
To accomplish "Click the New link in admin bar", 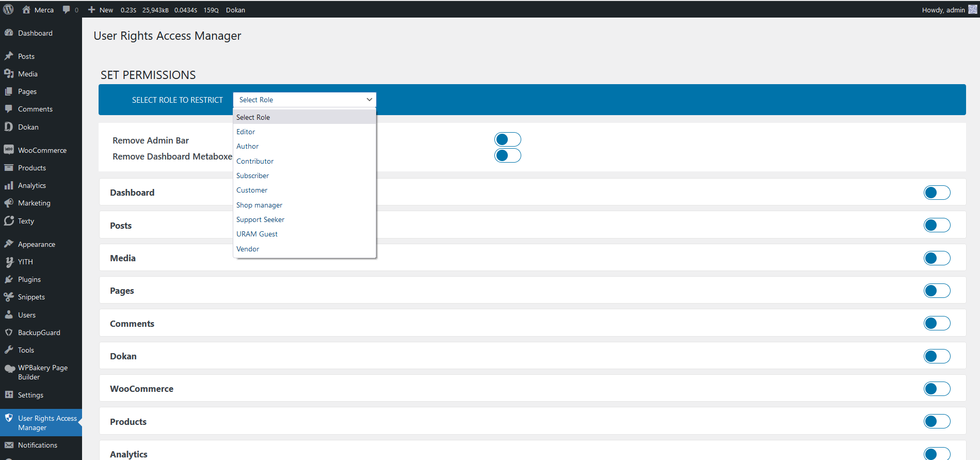I will (106, 10).
